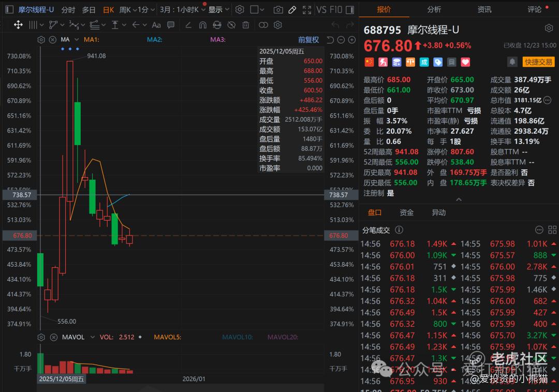This screenshot has height=392, width=559.
Task: Reset chart zoom with return arrow
Action: [330, 39]
